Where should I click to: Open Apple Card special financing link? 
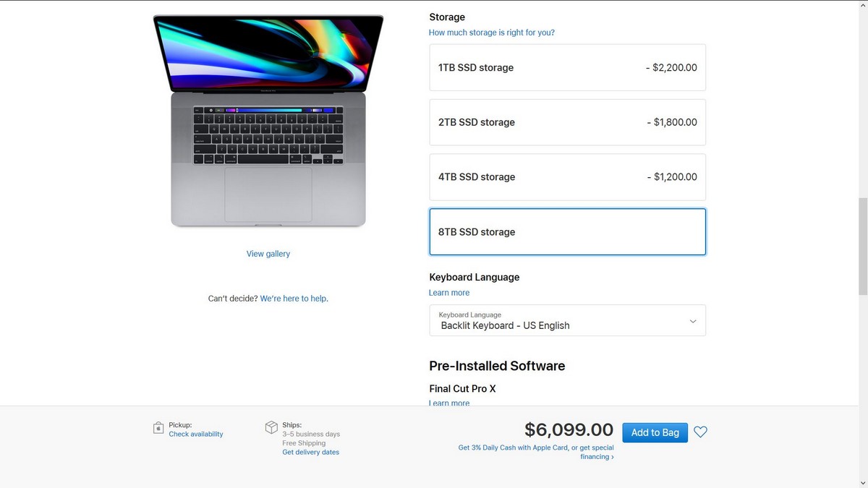(536, 452)
